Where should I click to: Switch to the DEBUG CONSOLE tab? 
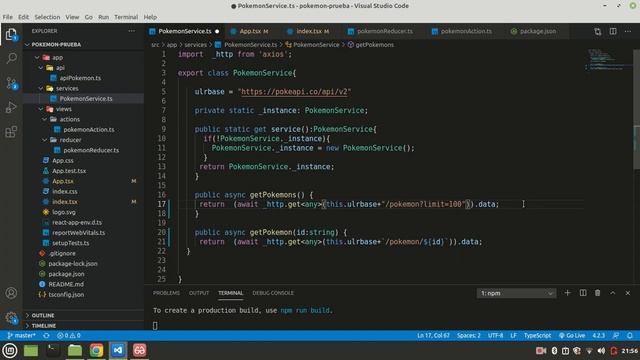tap(273, 293)
